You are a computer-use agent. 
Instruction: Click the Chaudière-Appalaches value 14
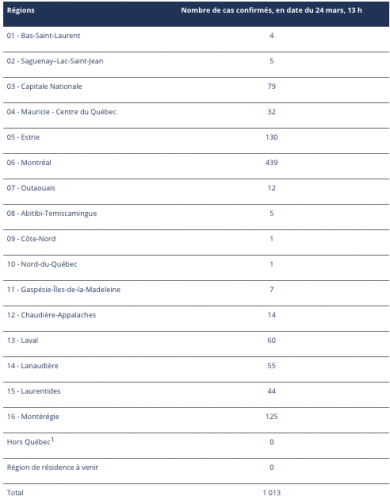(272, 315)
